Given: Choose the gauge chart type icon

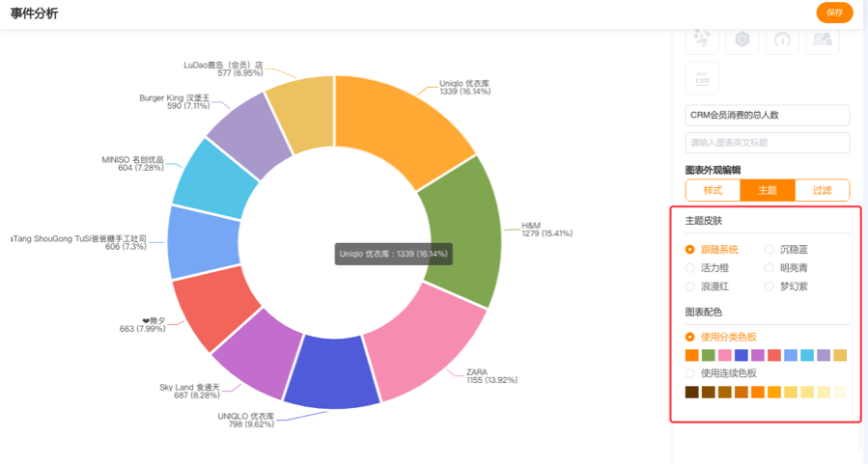Looking at the screenshot, I should click(x=783, y=40).
